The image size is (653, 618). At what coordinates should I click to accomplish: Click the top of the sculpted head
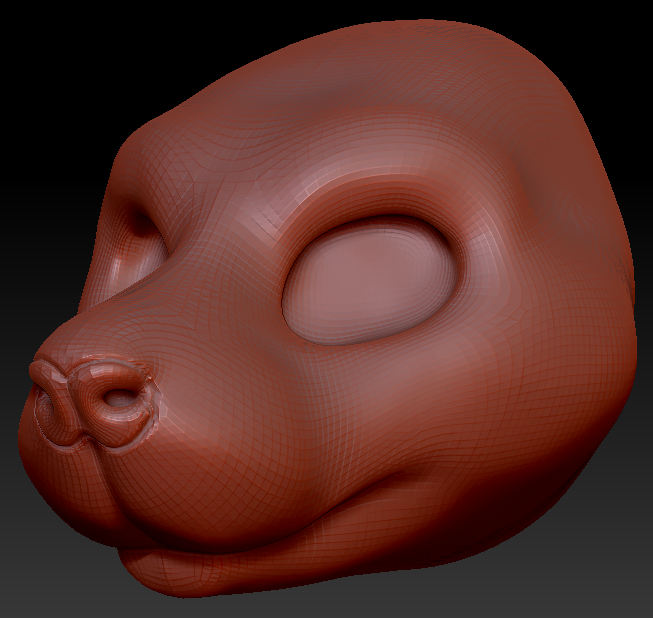click(400, 60)
